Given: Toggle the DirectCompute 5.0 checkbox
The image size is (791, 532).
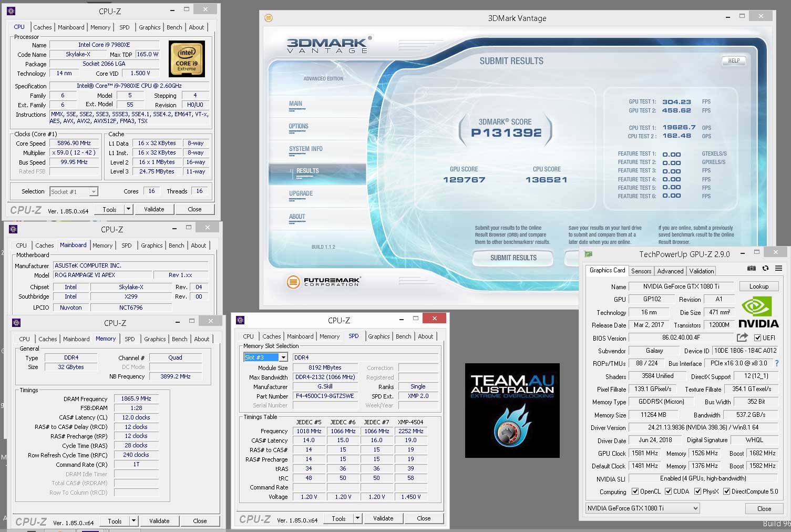Looking at the screenshot, I should [727, 492].
